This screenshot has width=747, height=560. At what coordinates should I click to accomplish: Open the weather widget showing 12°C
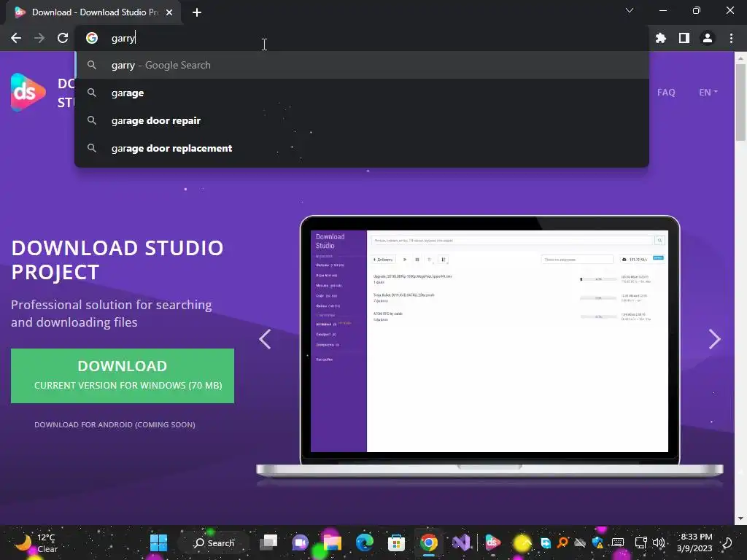pos(36,542)
